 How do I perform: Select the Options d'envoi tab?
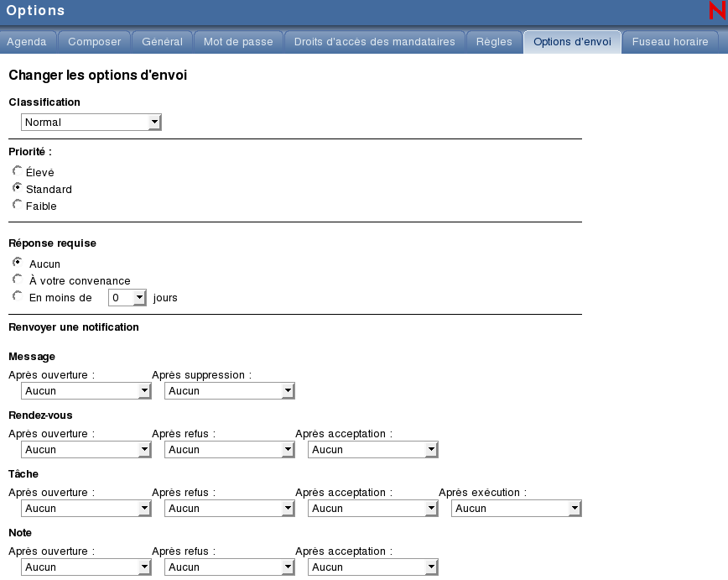click(x=572, y=42)
